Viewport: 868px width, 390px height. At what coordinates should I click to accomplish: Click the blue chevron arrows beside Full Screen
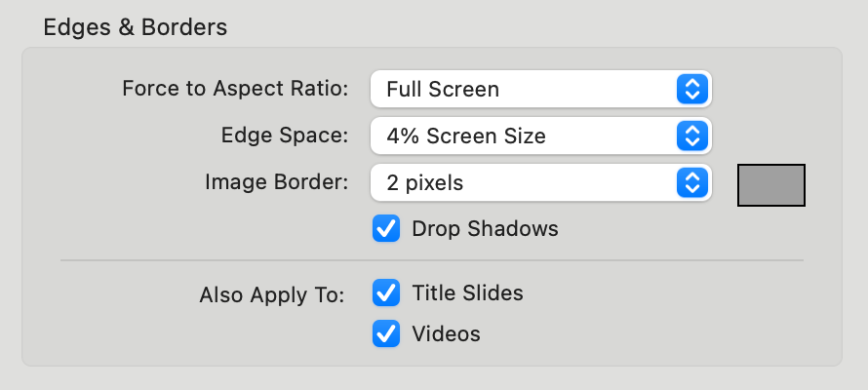(690, 90)
